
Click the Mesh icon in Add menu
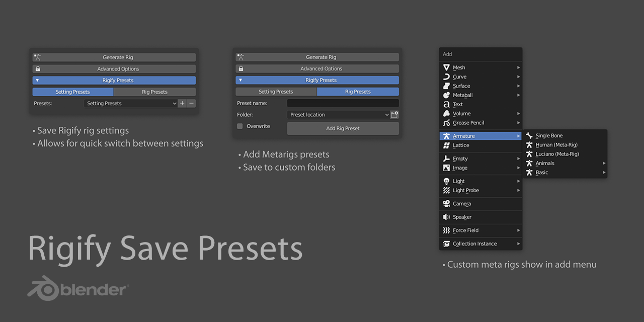pos(446,67)
